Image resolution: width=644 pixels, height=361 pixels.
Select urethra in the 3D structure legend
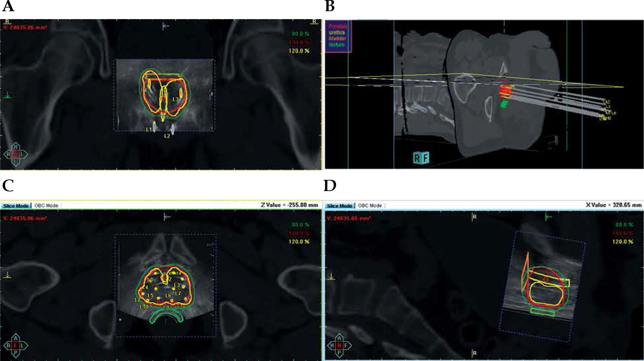point(337,33)
